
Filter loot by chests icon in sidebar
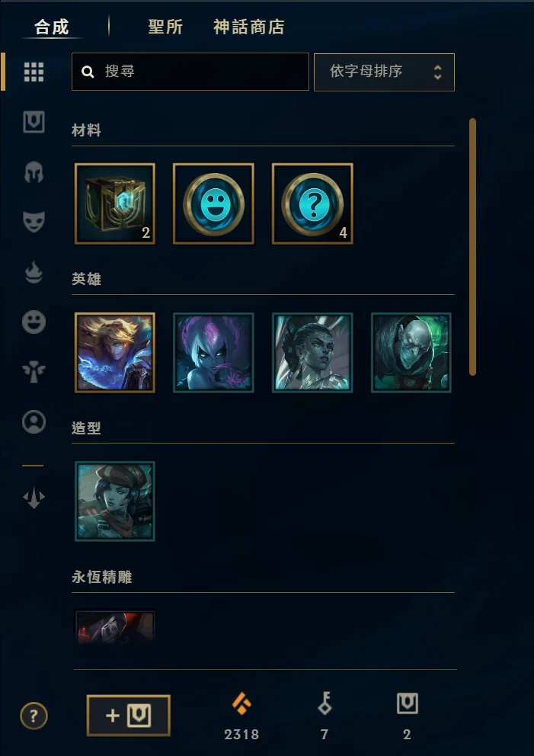34,123
